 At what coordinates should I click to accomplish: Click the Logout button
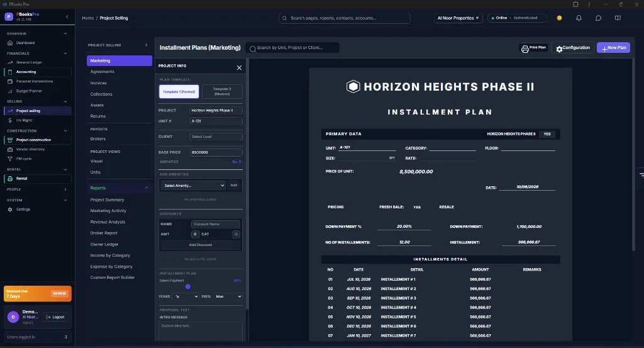pyautogui.click(x=55, y=317)
